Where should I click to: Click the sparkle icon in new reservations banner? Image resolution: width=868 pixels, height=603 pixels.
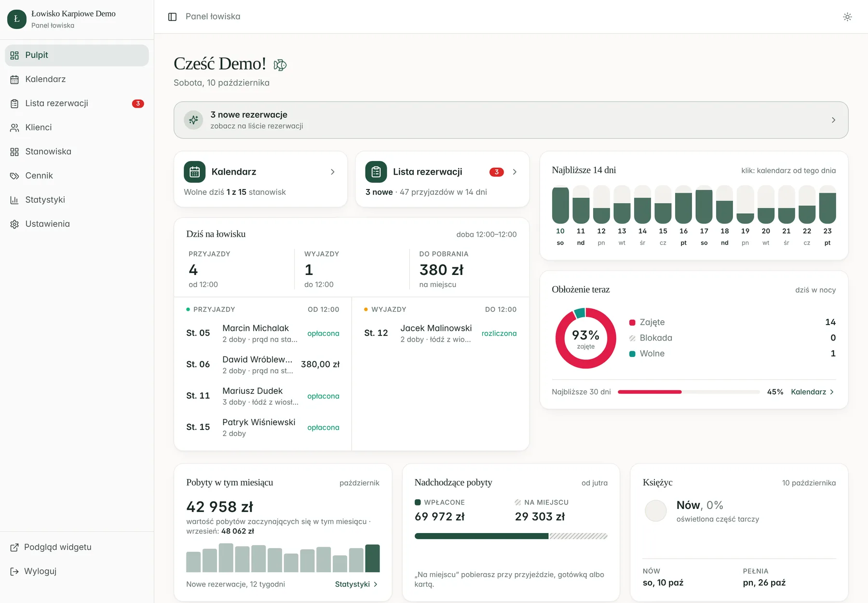click(x=193, y=120)
